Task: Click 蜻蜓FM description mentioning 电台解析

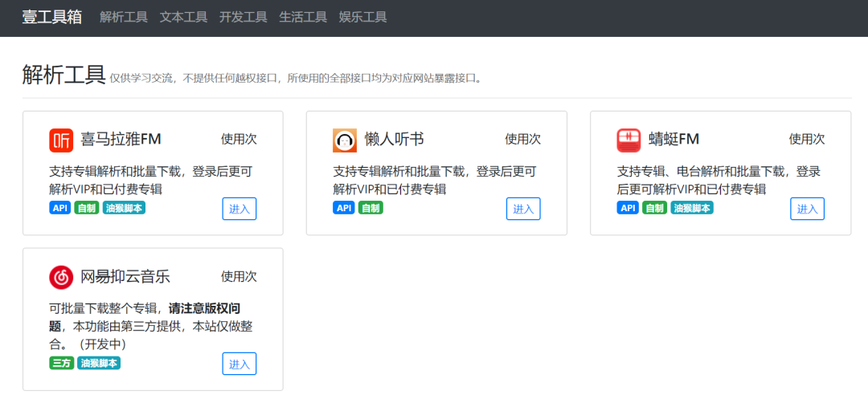Action: pyautogui.click(x=719, y=180)
